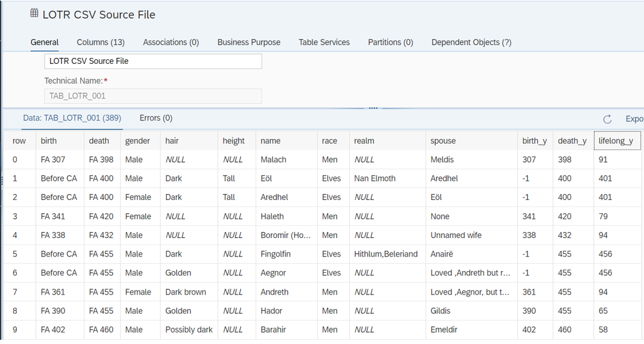Click the business name input field
Screen dimensions: 644x344
(x=153, y=61)
